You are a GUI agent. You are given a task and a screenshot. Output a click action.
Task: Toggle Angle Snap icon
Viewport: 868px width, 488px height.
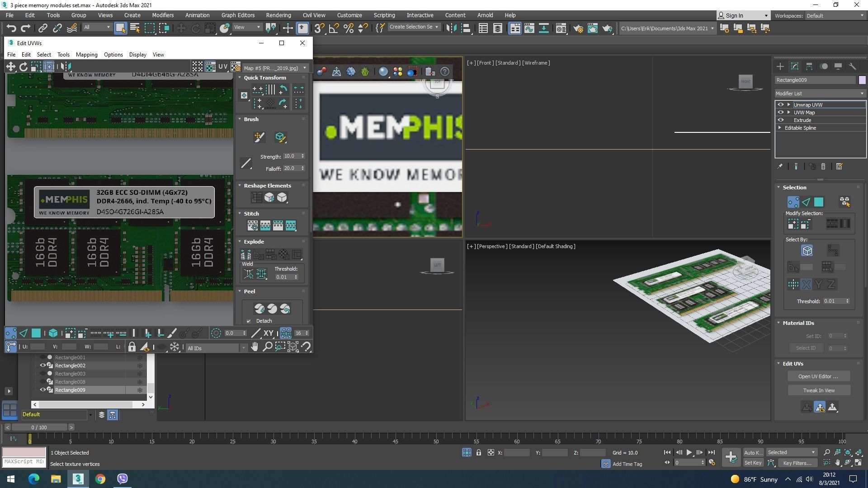click(x=334, y=28)
